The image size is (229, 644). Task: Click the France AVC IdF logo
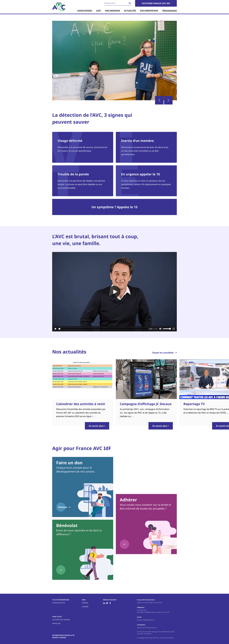[59, 7]
